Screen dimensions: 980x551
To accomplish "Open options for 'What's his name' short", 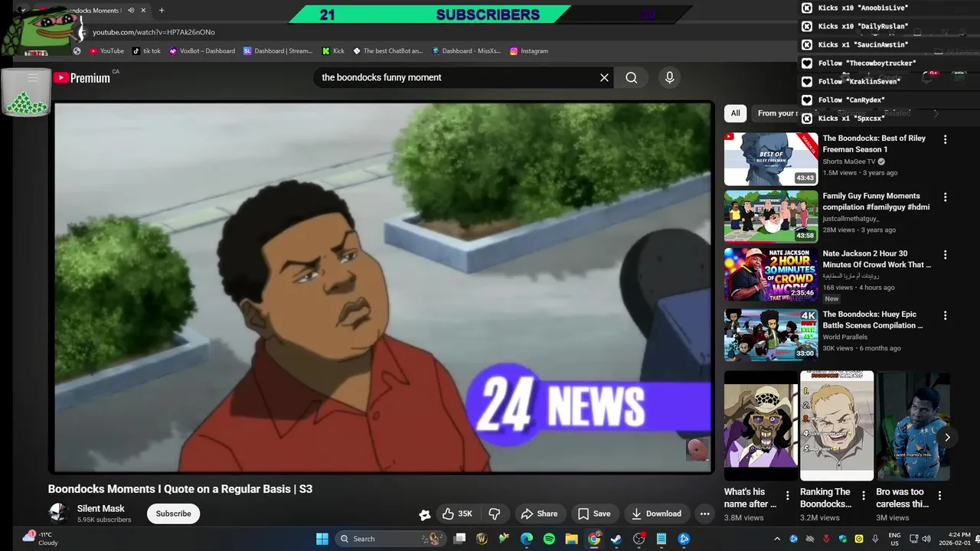I will coord(787,496).
